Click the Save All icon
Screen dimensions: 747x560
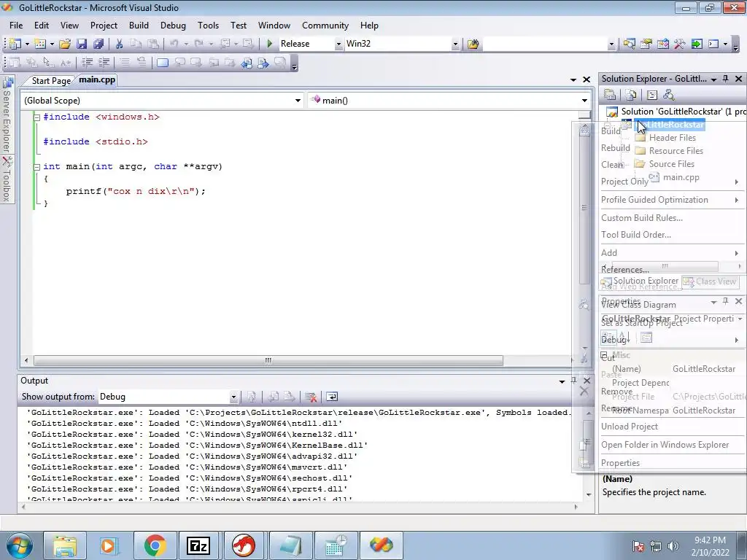coord(98,44)
